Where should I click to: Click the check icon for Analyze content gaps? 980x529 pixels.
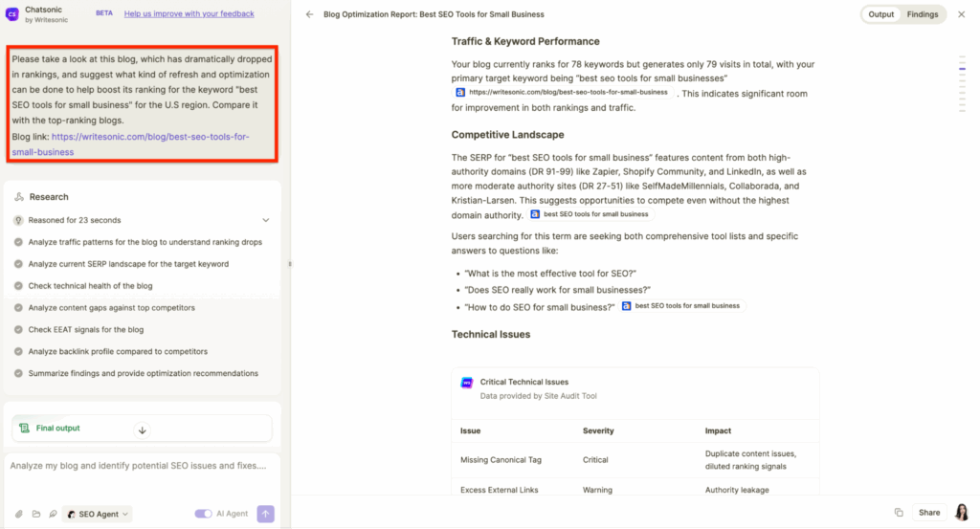click(x=18, y=307)
